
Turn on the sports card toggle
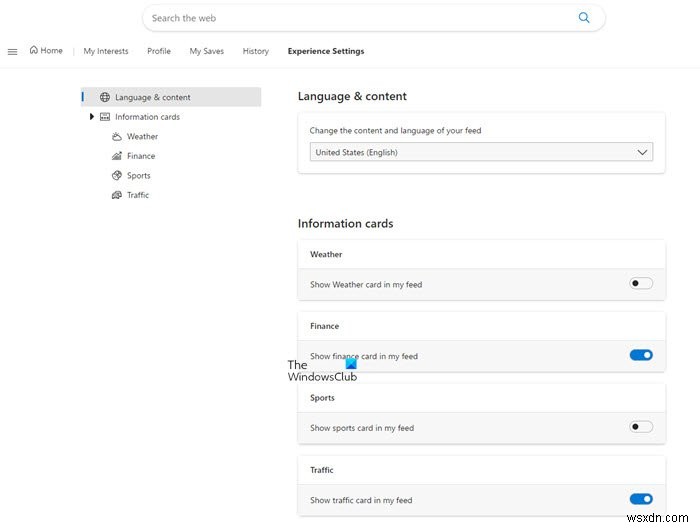[x=641, y=427]
